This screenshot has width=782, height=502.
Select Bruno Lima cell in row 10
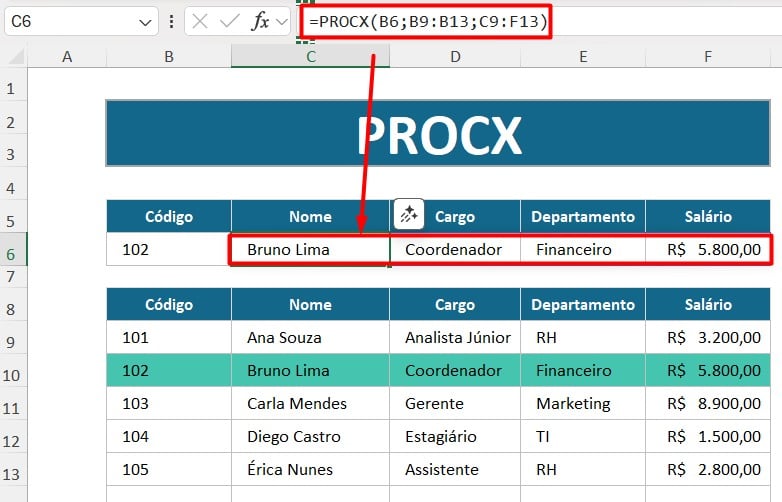click(310, 370)
